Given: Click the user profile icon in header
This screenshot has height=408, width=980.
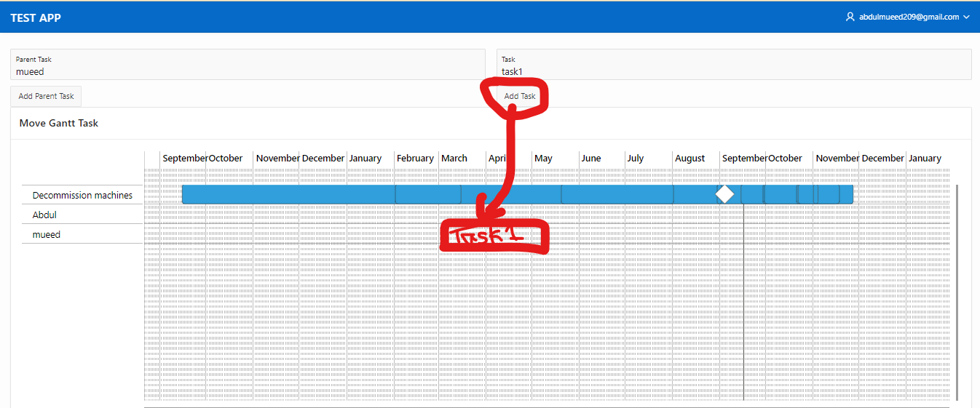Looking at the screenshot, I should pos(850,17).
